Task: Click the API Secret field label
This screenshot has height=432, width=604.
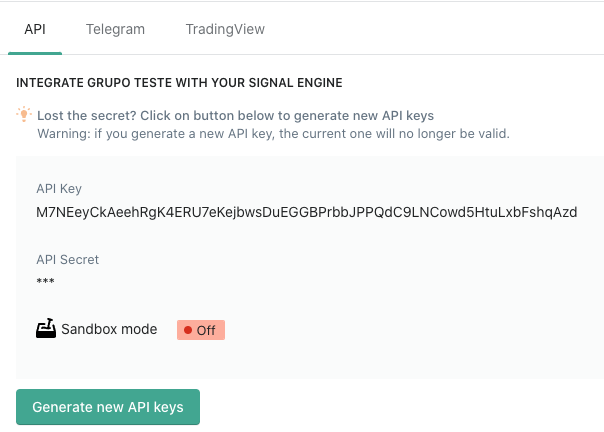Action: click(67, 259)
